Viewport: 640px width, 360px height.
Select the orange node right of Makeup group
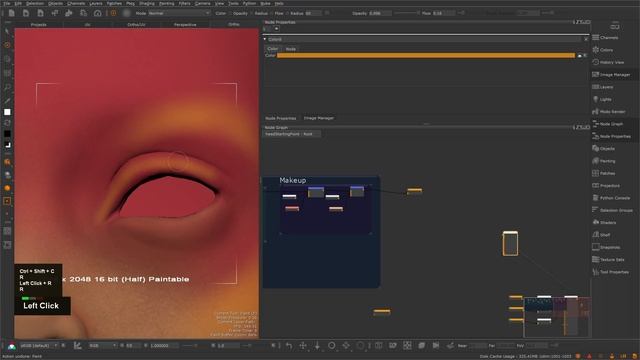click(x=414, y=191)
